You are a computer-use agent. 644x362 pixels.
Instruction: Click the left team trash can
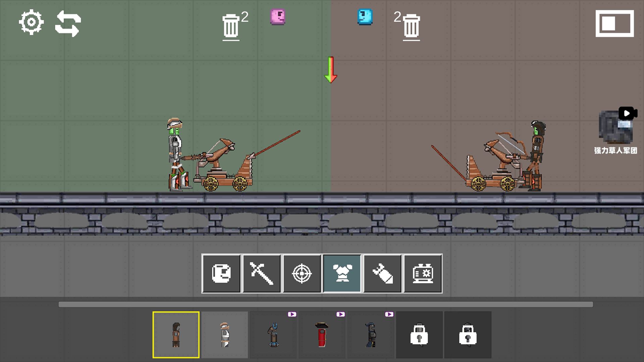231,26
